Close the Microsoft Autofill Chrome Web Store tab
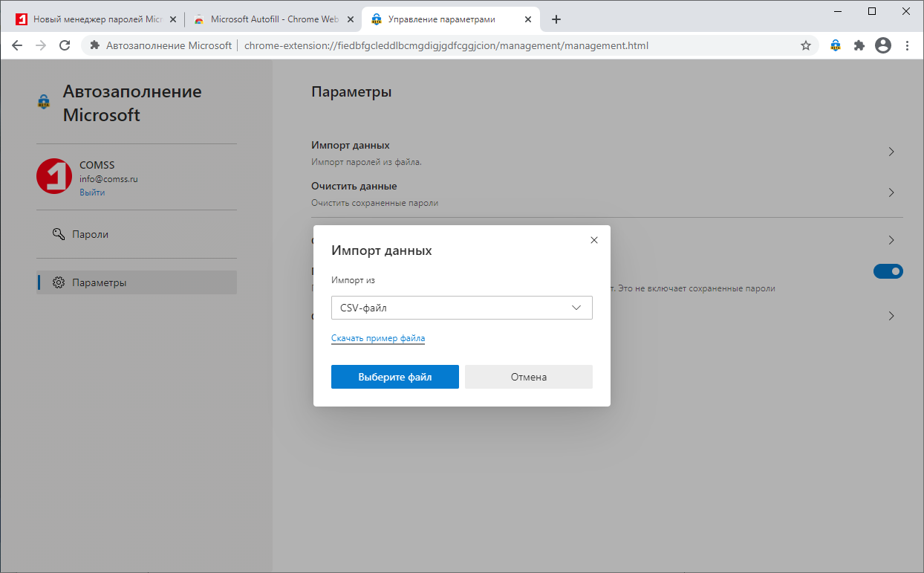The width and height of the screenshot is (924, 573). (351, 19)
